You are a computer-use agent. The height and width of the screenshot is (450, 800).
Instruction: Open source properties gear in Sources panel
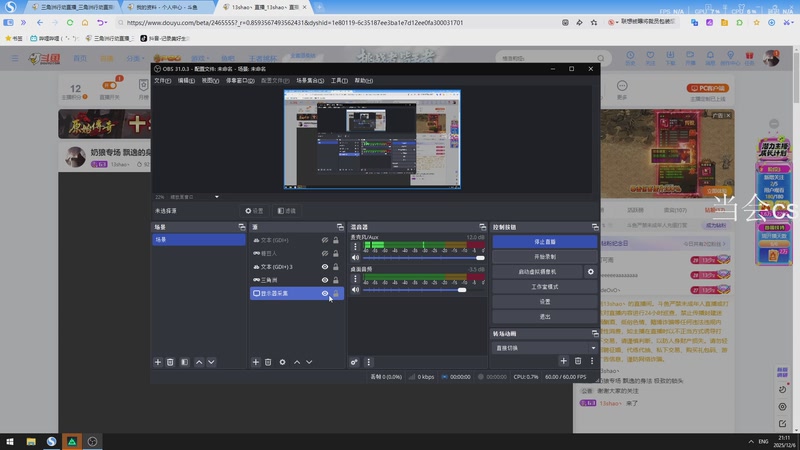click(x=282, y=362)
